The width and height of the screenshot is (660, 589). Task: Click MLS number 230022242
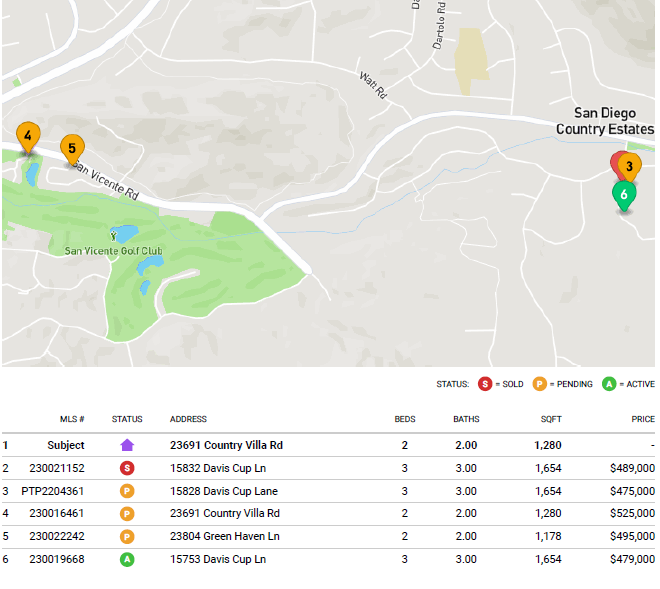pos(57,536)
